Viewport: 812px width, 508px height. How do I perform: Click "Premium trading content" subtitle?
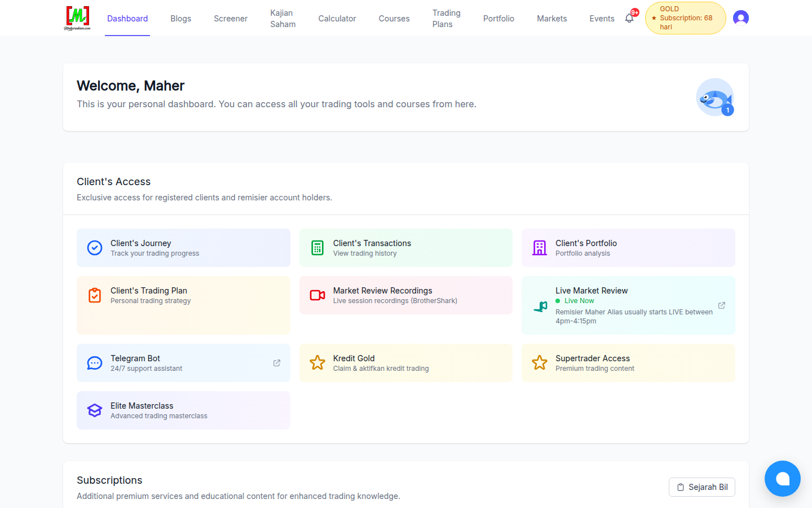595,369
